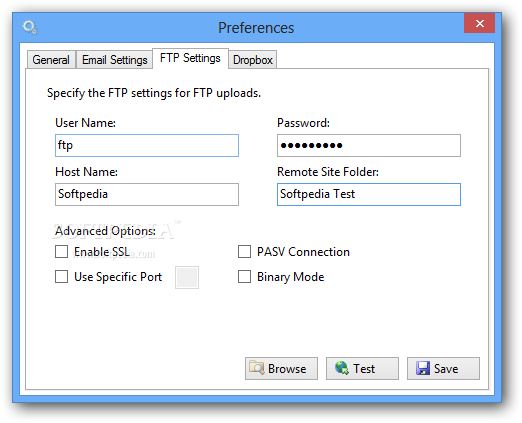
Task: Click the Host Name text box
Action: click(x=147, y=194)
